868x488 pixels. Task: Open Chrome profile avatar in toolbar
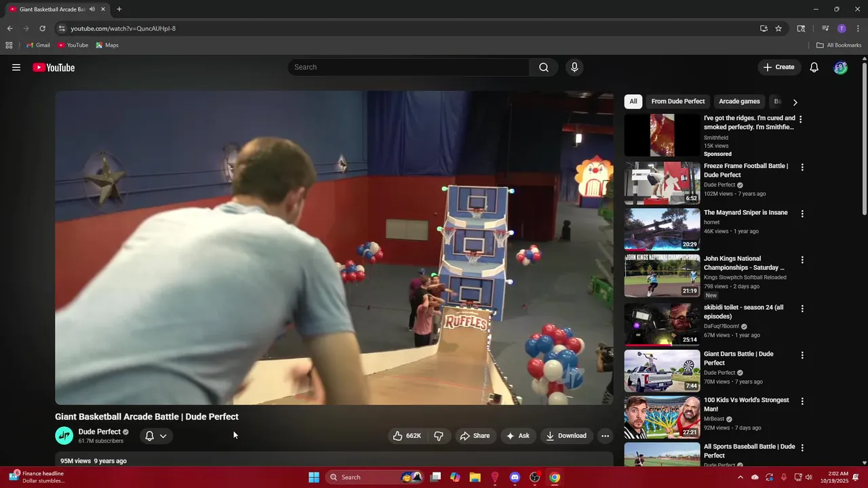coord(842,28)
